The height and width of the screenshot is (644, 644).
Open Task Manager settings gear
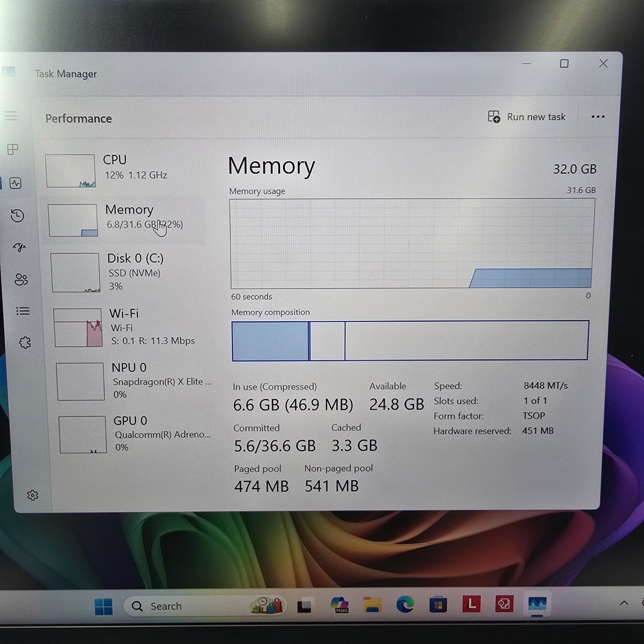pyautogui.click(x=33, y=495)
